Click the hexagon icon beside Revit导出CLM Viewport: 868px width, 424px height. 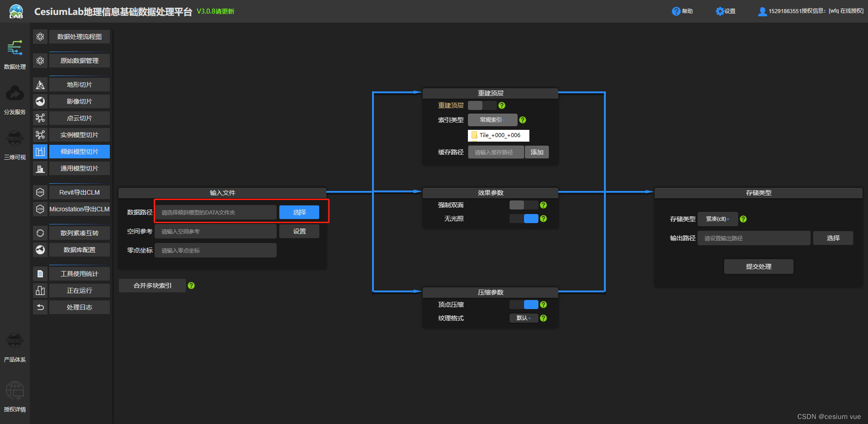click(x=40, y=192)
